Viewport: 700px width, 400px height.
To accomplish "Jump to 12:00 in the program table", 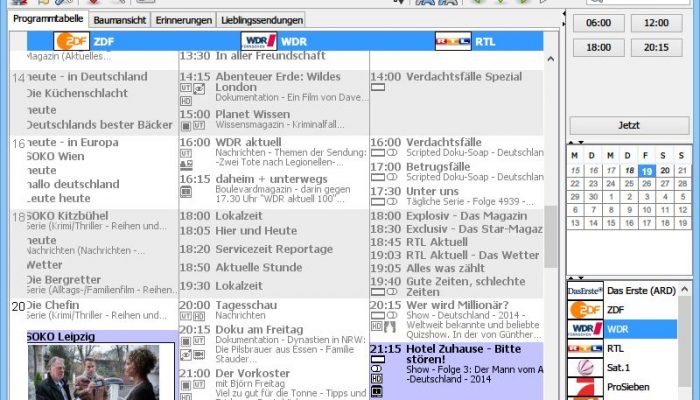I will 656,23.
